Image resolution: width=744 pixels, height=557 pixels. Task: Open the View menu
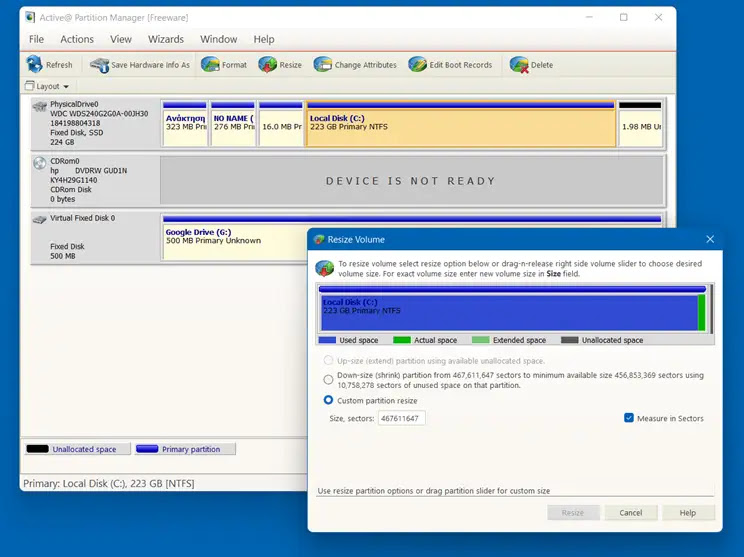[121, 39]
